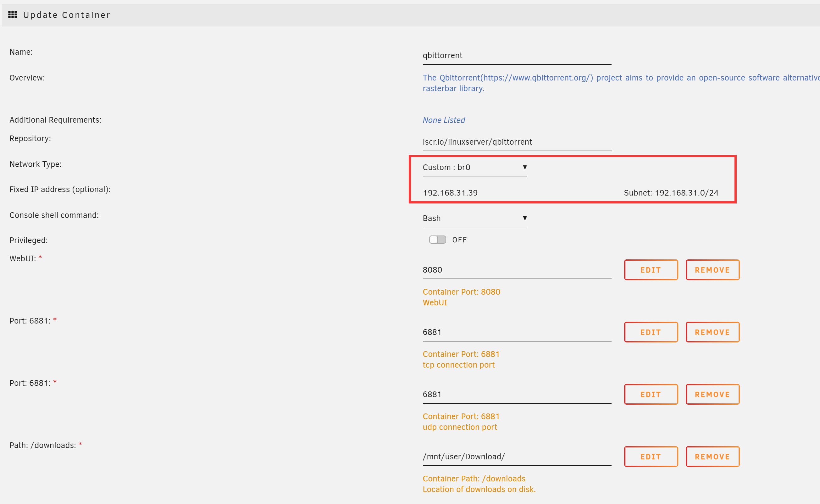The height and width of the screenshot is (504, 820).
Task: Click the Repository field lscr.io/linuxserver/qbittorrent
Action: point(516,142)
